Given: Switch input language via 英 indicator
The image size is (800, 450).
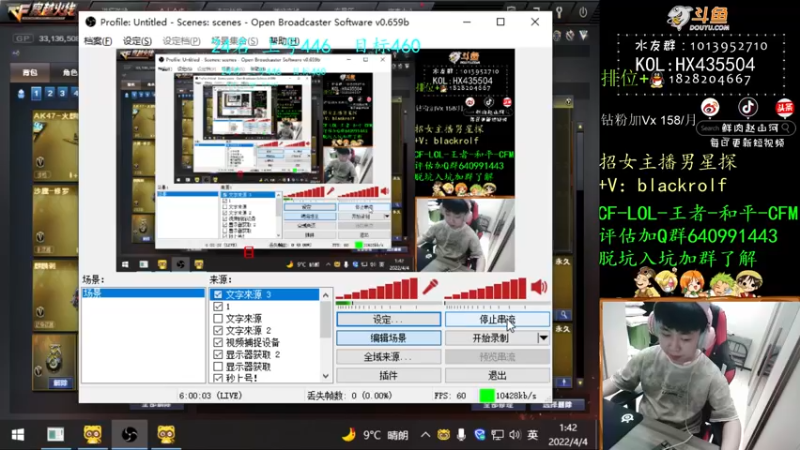Looking at the screenshot, I should pos(533,435).
